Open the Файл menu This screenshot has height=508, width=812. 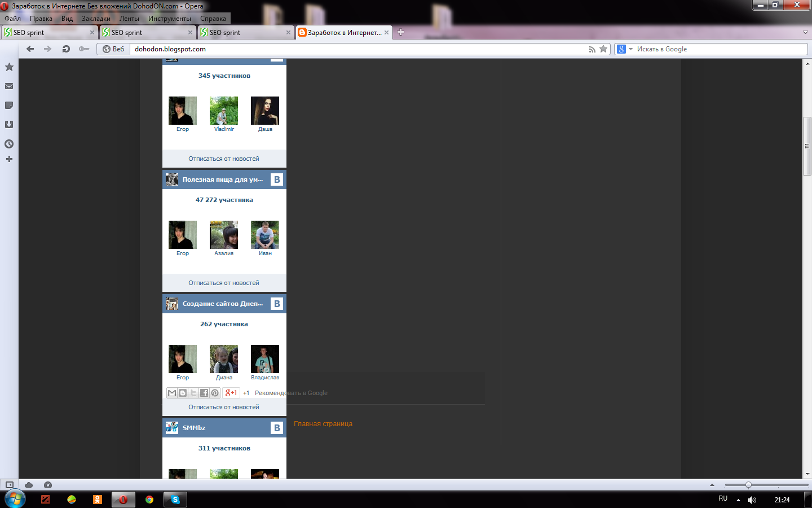(12, 19)
